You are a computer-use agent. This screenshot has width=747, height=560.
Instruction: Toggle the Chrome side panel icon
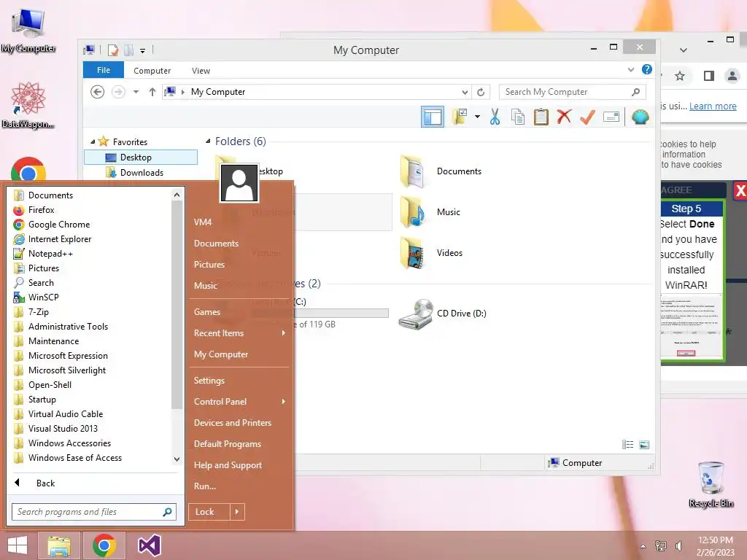pos(709,76)
